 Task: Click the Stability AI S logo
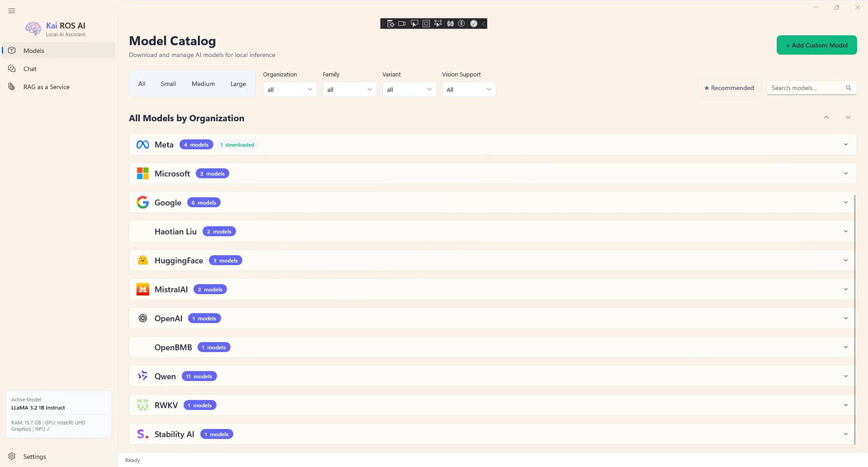tap(143, 434)
